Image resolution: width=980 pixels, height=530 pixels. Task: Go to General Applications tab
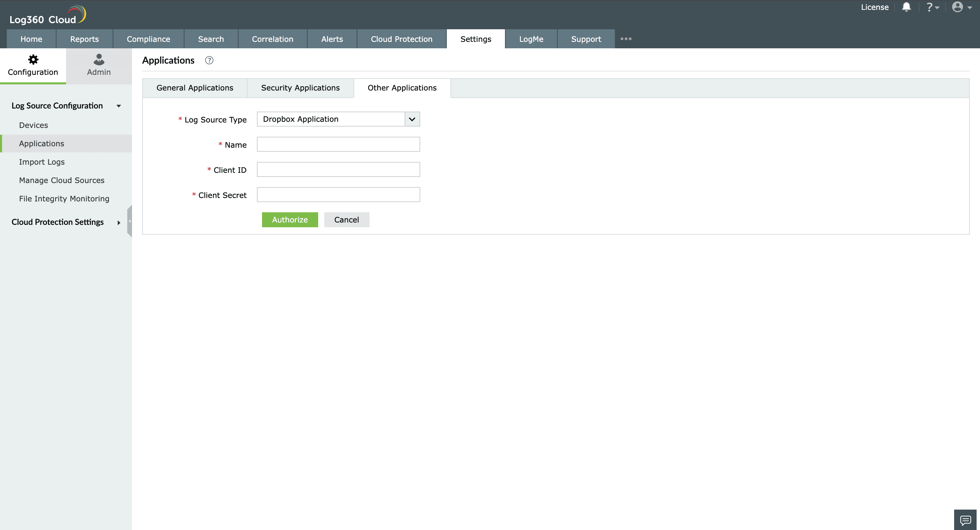pyautogui.click(x=195, y=88)
